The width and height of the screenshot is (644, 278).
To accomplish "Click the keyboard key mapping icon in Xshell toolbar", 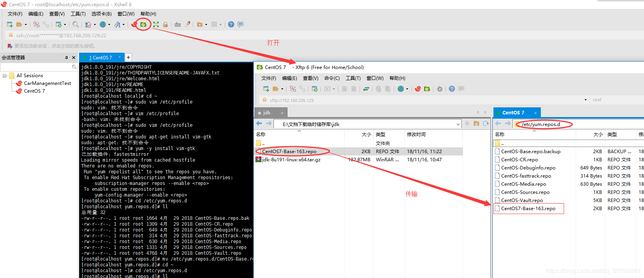I will coord(178,24).
